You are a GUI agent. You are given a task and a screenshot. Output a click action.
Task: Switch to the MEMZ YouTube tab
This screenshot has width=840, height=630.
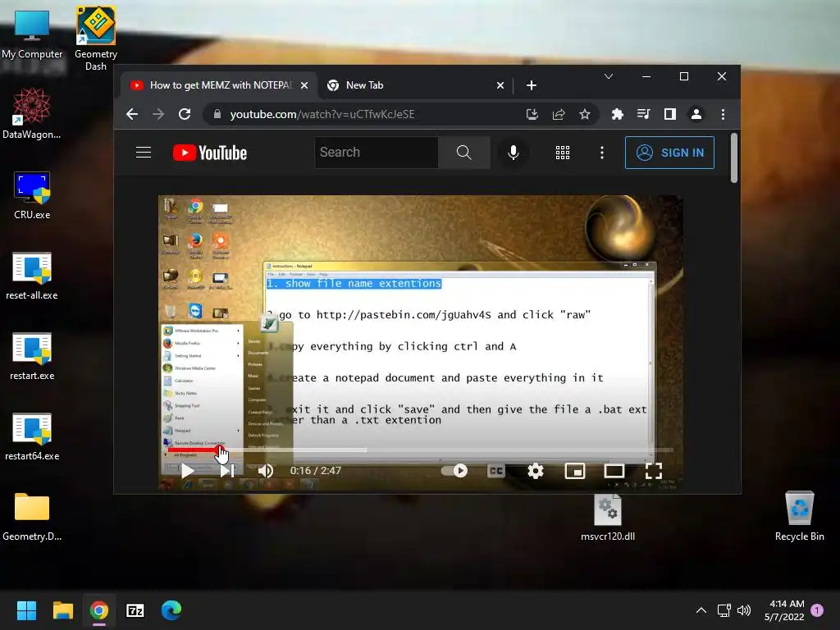[218, 85]
